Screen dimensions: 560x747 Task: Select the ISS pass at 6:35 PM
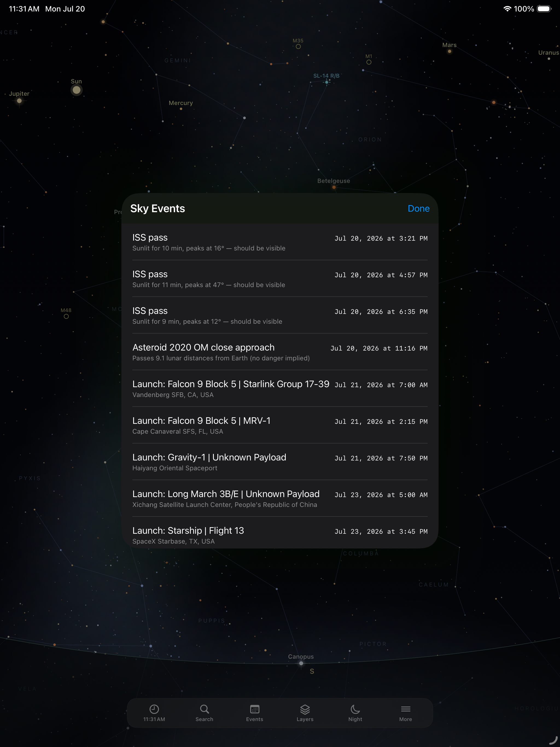point(280,315)
